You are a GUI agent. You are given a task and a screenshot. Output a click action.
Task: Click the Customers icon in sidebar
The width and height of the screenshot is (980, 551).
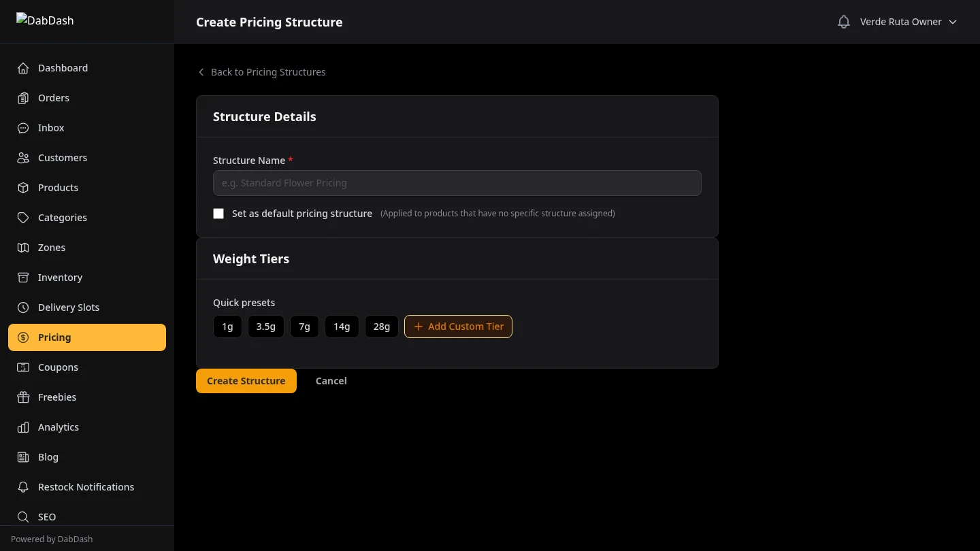pyautogui.click(x=22, y=158)
